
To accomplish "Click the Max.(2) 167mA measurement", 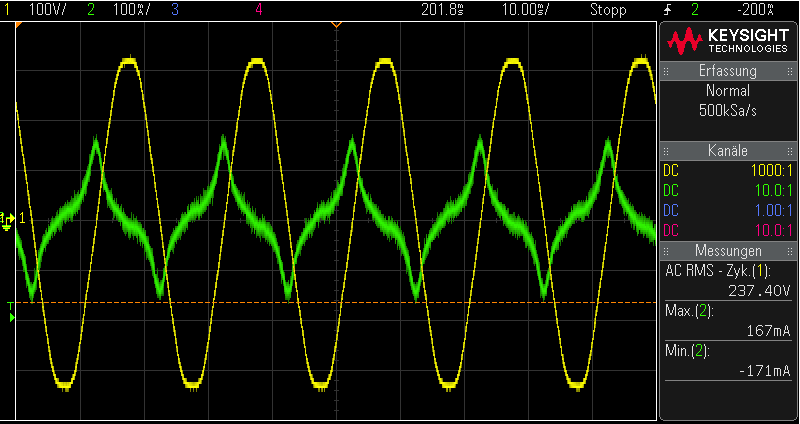I will [727, 320].
